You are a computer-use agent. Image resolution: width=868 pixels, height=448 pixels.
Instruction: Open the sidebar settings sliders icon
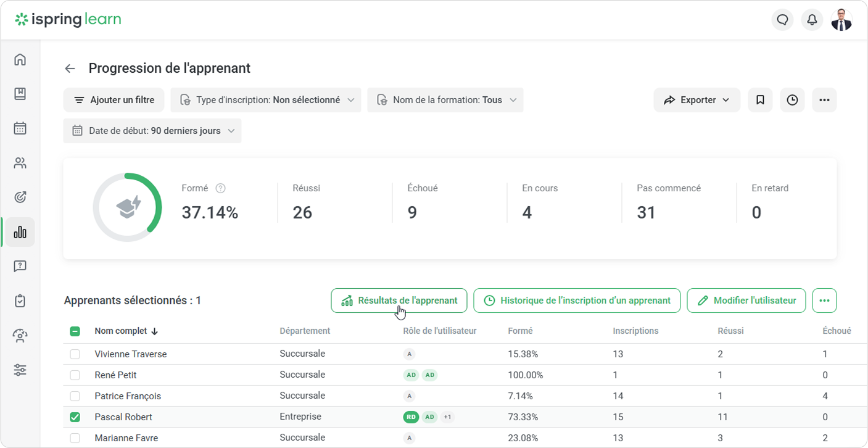20,370
